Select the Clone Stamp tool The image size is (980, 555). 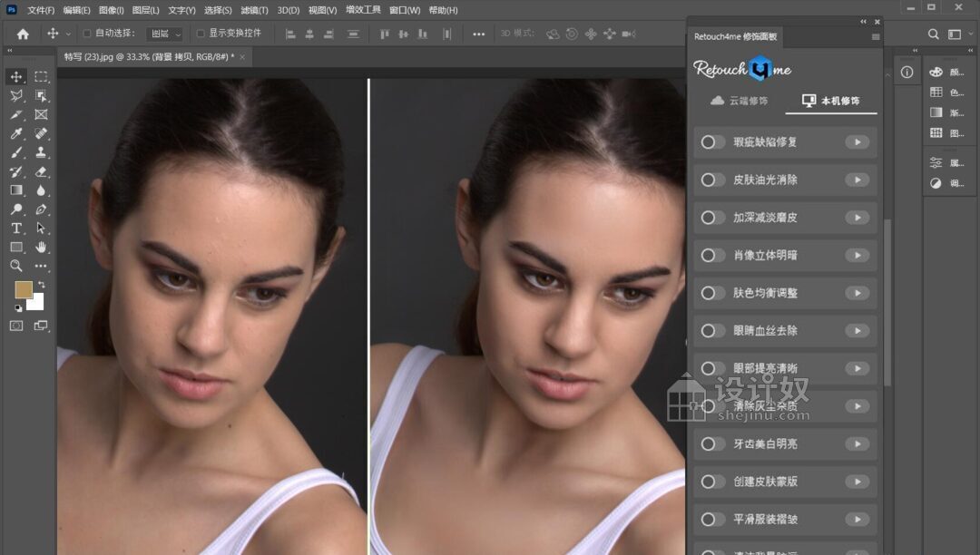click(x=41, y=152)
